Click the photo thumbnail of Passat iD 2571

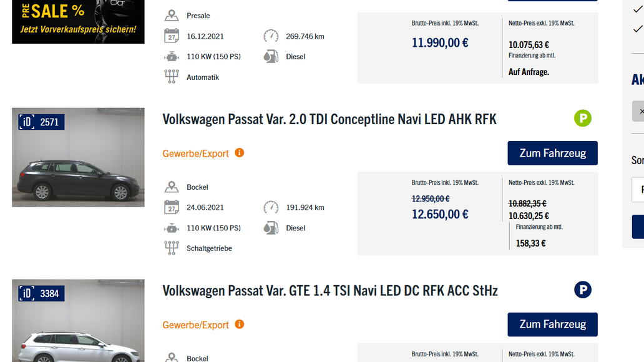(77, 157)
